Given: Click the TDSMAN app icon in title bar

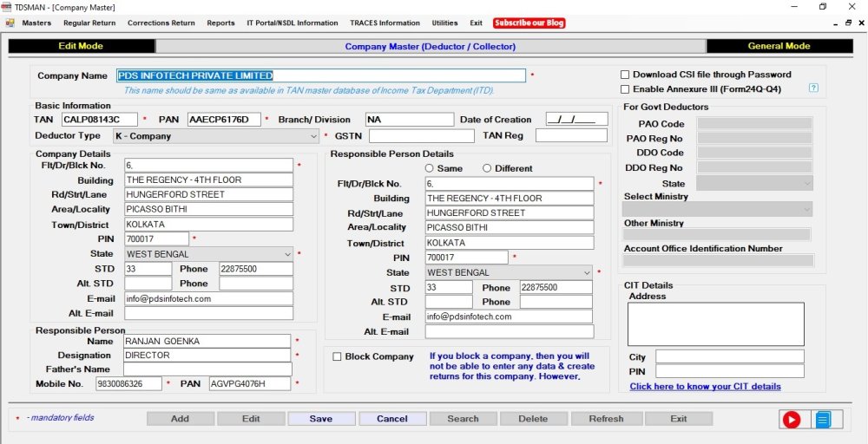Looking at the screenshot, I should point(8,6).
